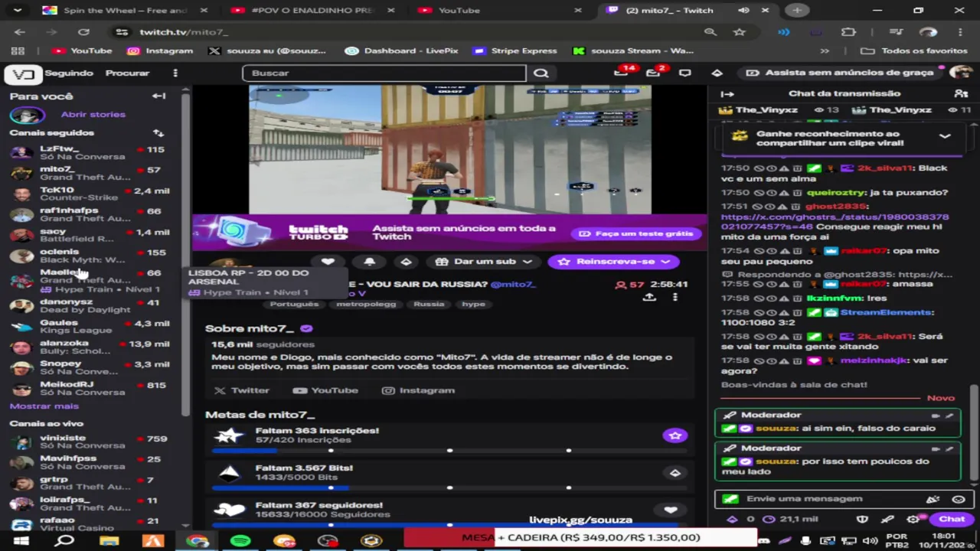Open Spotify from the Windows taskbar
Image resolution: width=980 pixels, height=551 pixels.
(240, 540)
